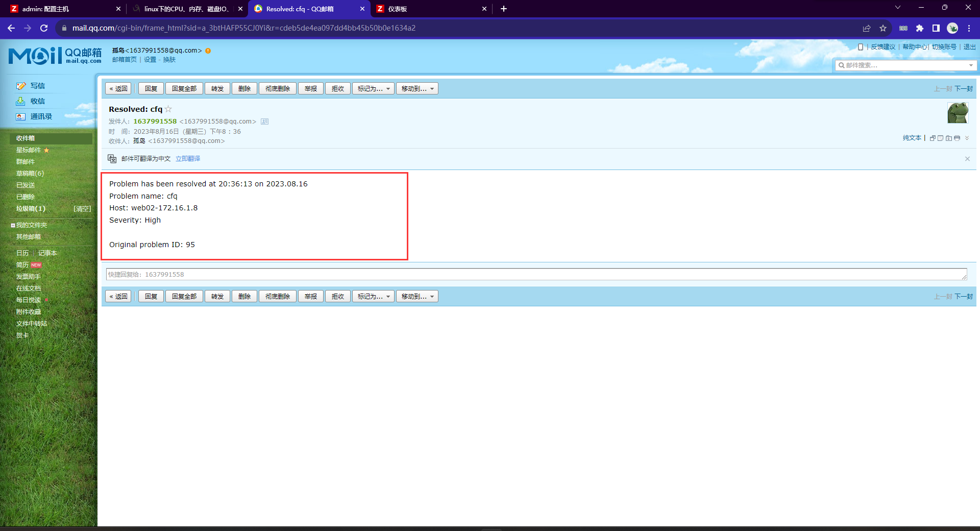Open Notepad (记事本) link
This screenshot has width=980, height=531.
47,253
